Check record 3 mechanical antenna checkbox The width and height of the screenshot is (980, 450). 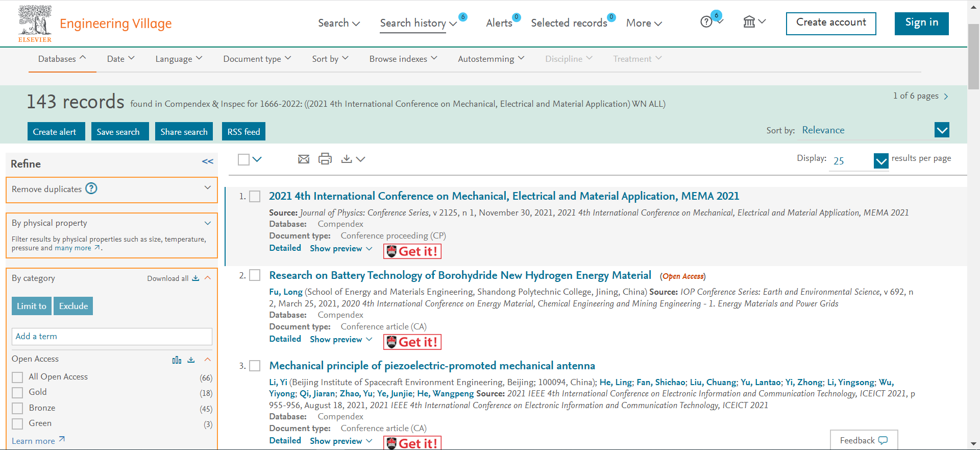coord(255,366)
